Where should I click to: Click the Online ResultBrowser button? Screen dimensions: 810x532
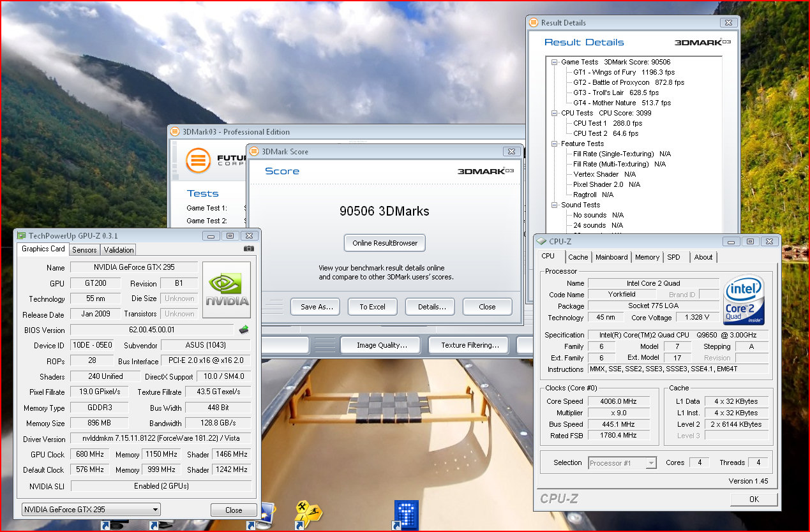point(384,243)
